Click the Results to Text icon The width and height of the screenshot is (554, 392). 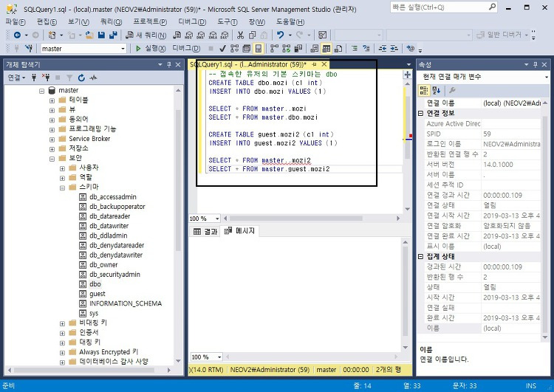click(315, 48)
